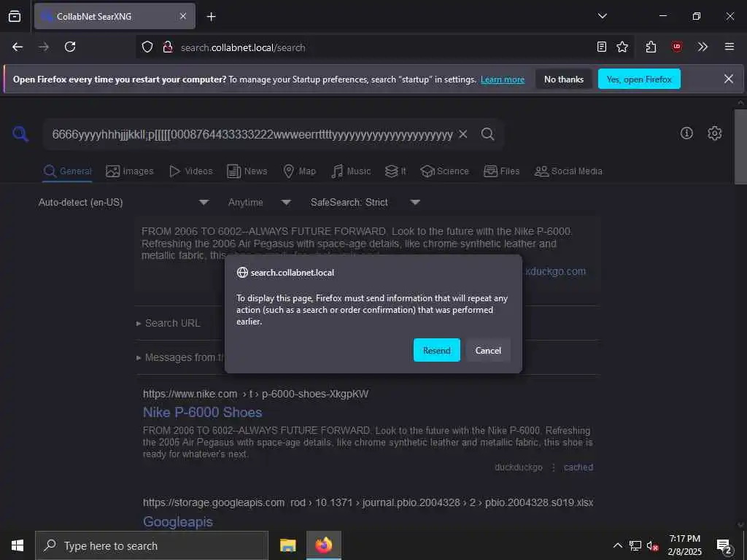Open the Anytime time range dropdown
This screenshot has height=560, width=747.
(x=260, y=203)
